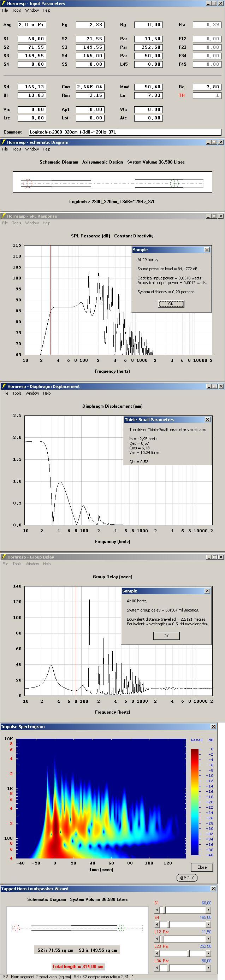Click 'Total length is 314,00 cm' text

78,966
